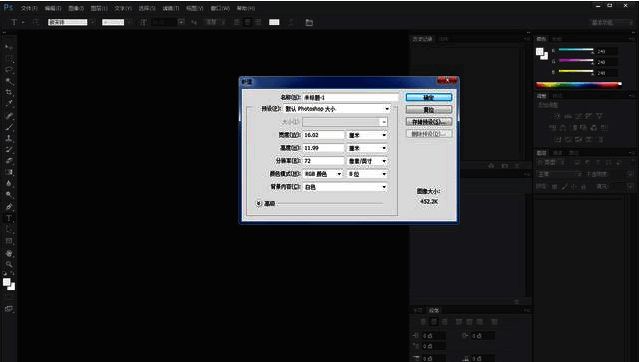The width and height of the screenshot is (640, 362).
Task: Open the 预设 preset dropdown
Action: [337, 109]
